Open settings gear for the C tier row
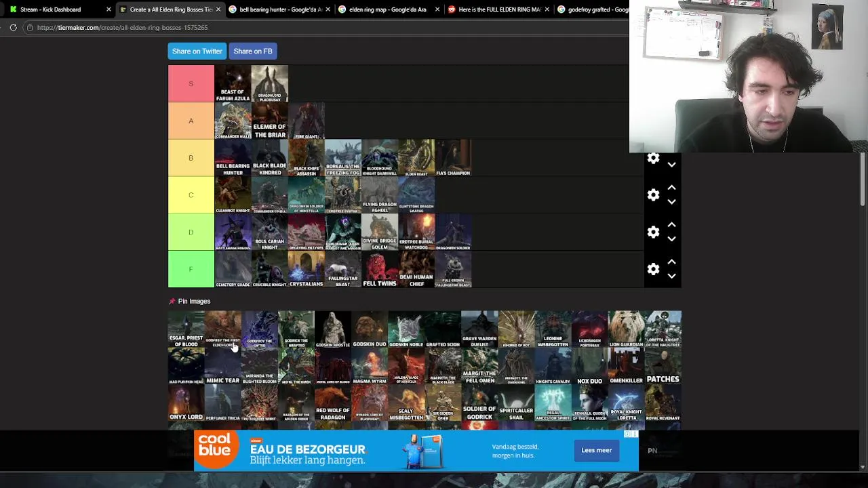Image resolution: width=868 pixels, height=488 pixels. click(x=653, y=195)
